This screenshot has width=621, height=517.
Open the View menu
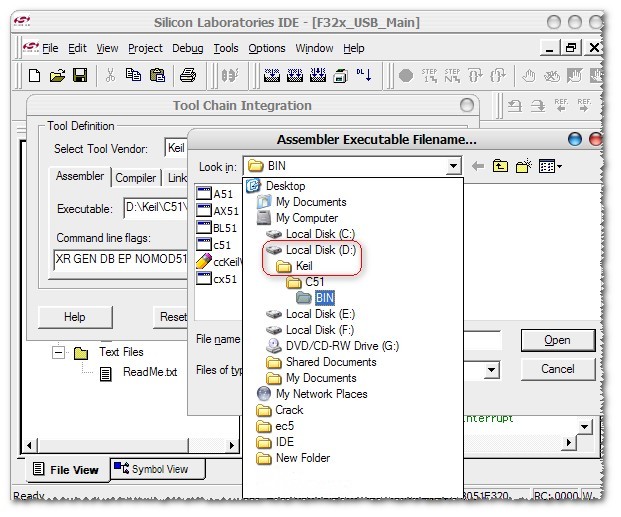[107, 48]
